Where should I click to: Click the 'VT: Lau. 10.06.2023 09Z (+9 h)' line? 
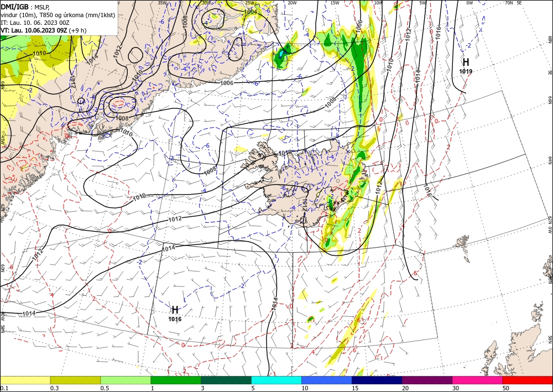click(x=43, y=30)
